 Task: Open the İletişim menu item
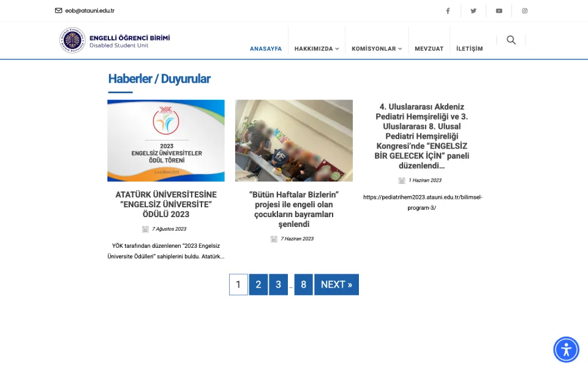click(x=470, y=48)
